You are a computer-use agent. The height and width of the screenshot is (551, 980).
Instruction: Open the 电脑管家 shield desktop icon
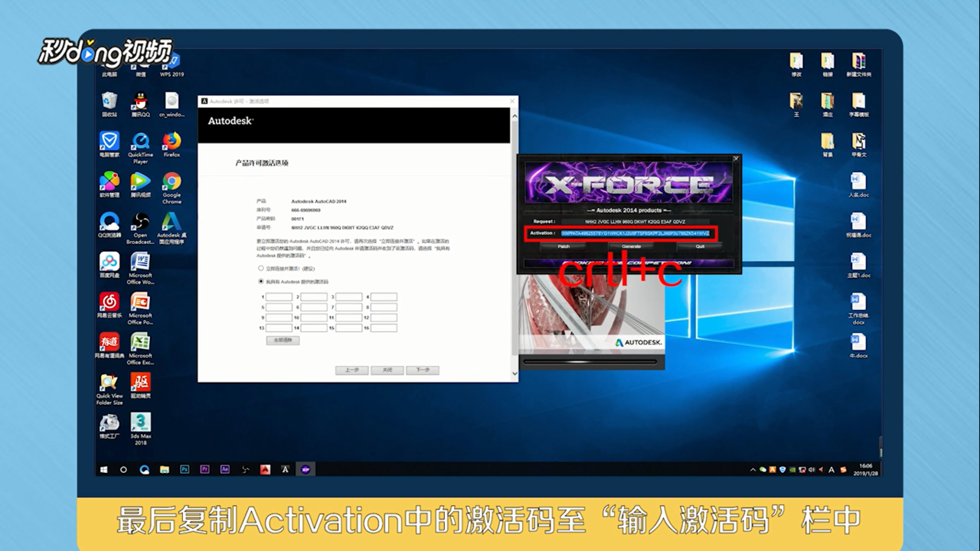point(109,144)
